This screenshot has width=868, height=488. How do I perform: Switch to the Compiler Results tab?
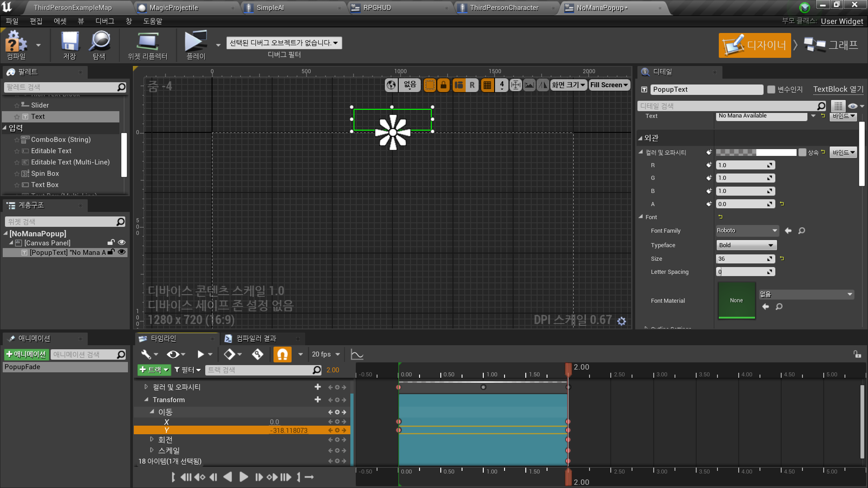pos(256,338)
